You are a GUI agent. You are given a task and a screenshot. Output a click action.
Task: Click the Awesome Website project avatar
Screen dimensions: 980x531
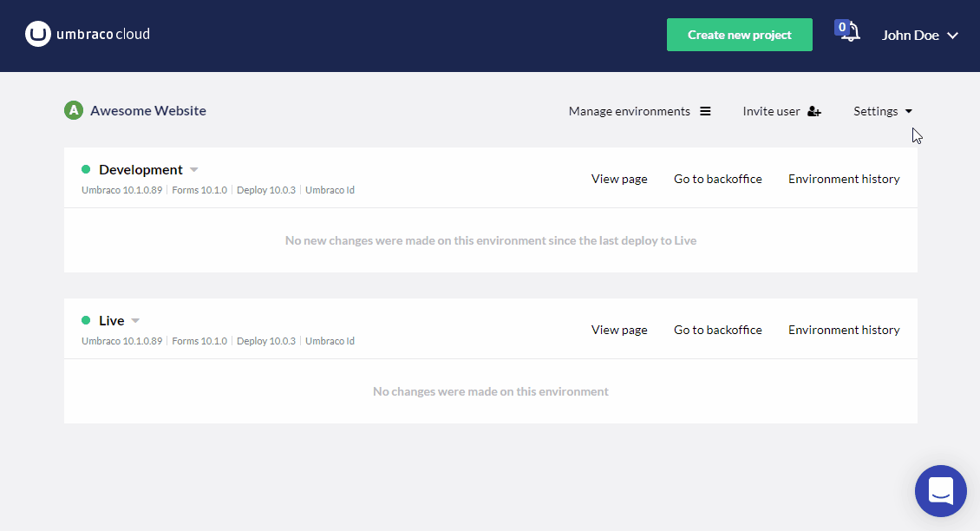pyautogui.click(x=74, y=111)
